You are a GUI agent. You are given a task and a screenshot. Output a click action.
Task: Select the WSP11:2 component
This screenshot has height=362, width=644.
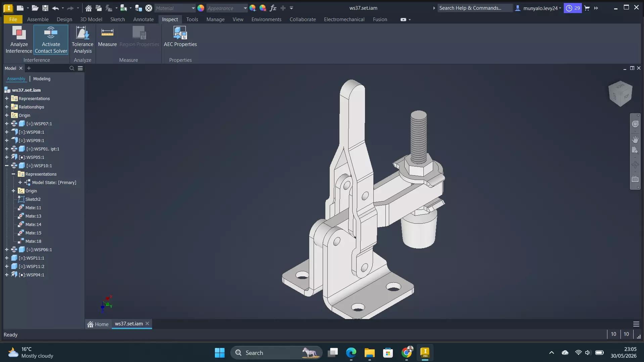[32, 266]
